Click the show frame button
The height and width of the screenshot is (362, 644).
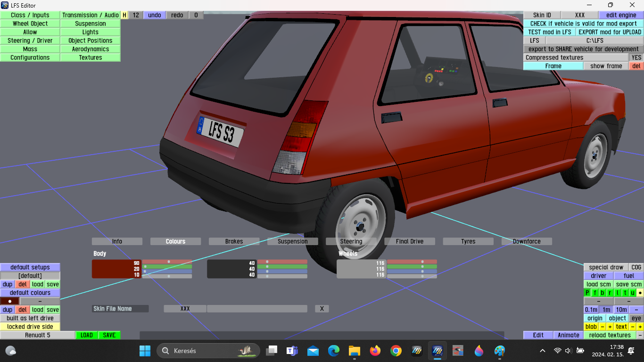point(606,66)
